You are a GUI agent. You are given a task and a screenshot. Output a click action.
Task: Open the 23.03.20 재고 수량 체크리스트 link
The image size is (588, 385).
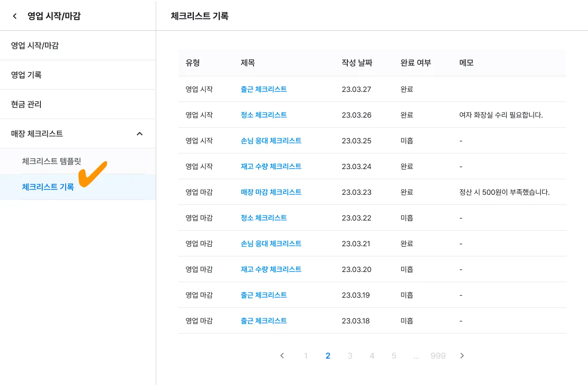click(x=271, y=269)
